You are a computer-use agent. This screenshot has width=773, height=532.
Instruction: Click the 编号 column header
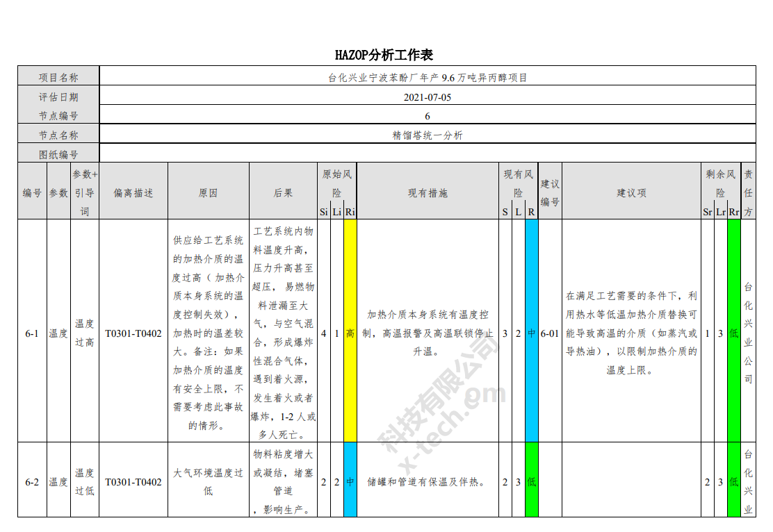point(33,191)
